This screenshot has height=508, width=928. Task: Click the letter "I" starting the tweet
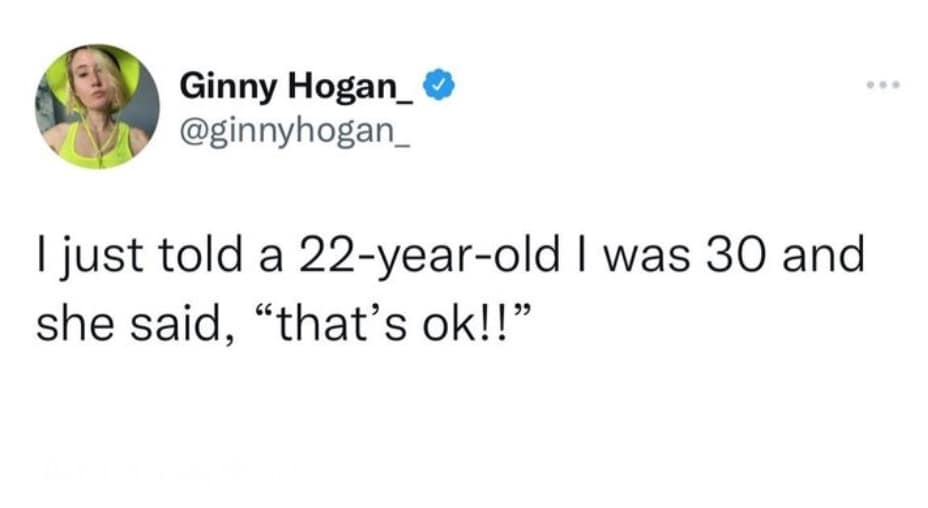[42, 257]
